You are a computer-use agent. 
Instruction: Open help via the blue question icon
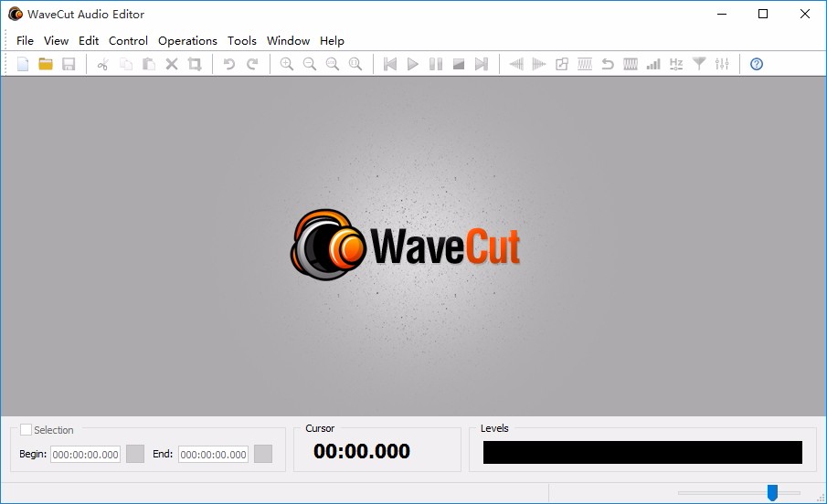pyautogui.click(x=757, y=64)
